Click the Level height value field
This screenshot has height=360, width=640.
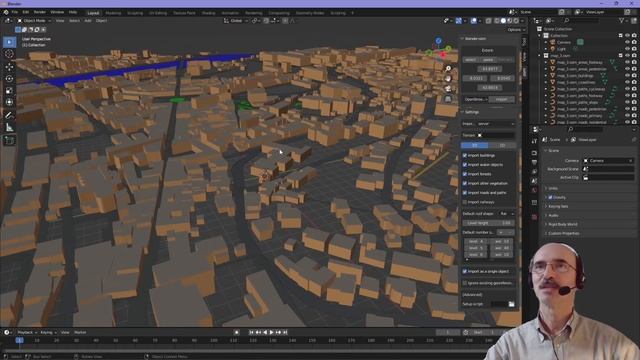point(488,223)
